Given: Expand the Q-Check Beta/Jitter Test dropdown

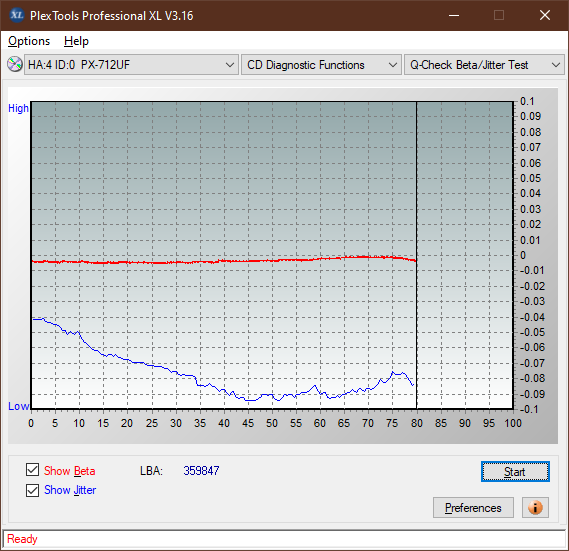Looking at the screenshot, I should (x=484, y=65).
